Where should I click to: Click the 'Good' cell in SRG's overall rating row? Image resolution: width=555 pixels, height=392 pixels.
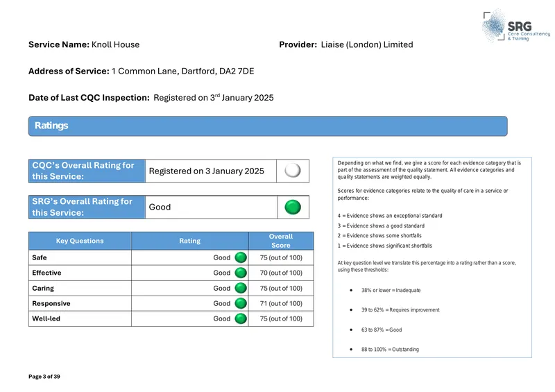(x=212, y=207)
